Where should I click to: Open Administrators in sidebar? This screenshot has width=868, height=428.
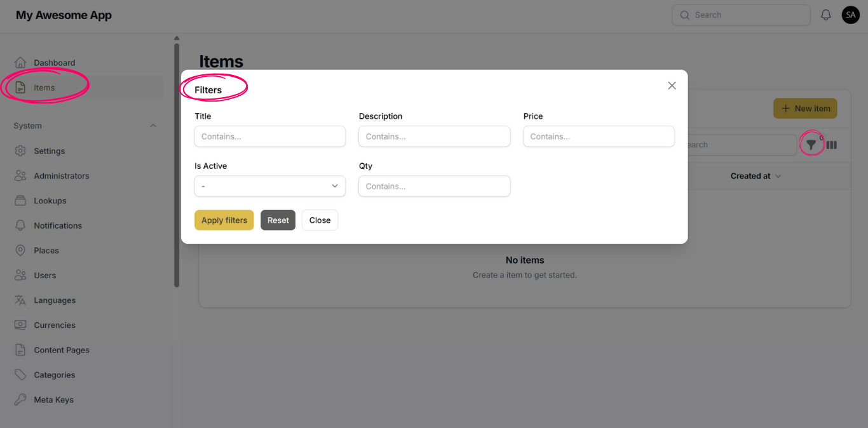(61, 176)
